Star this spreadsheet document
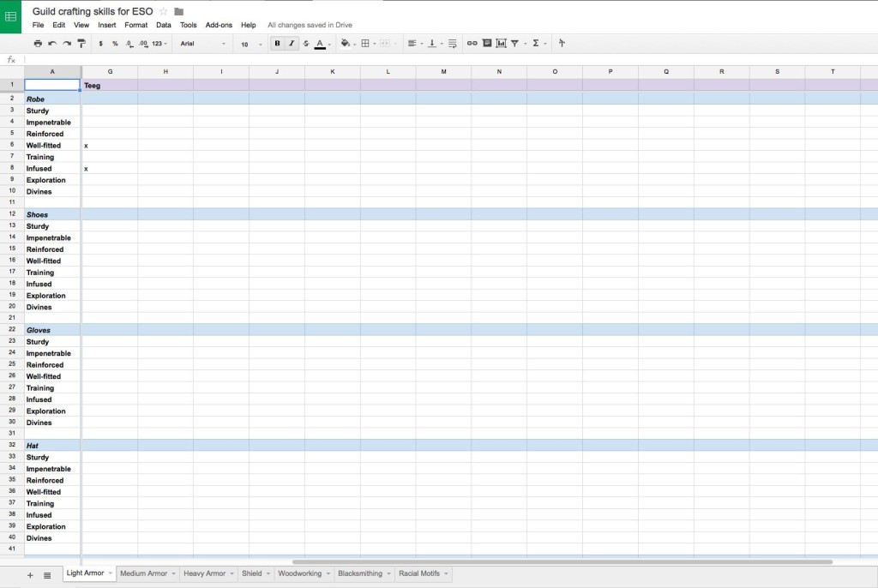 point(163,11)
